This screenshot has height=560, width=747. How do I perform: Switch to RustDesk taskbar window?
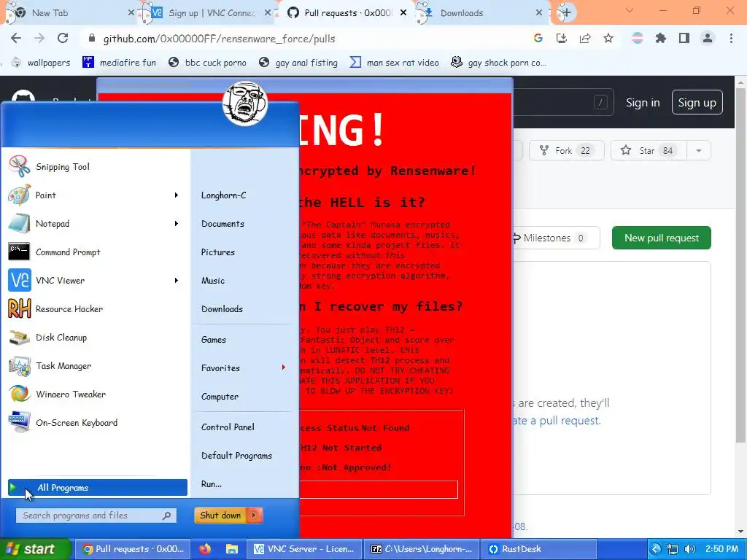pyautogui.click(x=539, y=549)
